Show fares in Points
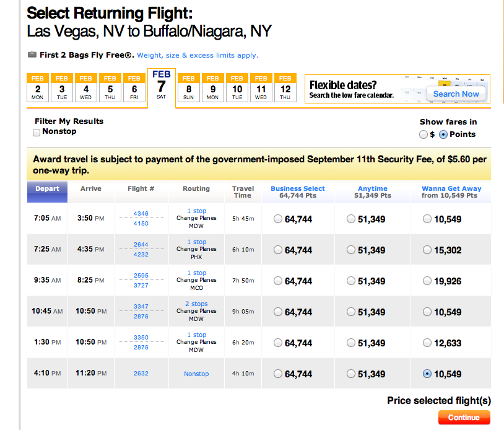Viewport: 504px width, 430px height. pyautogui.click(x=443, y=134)
